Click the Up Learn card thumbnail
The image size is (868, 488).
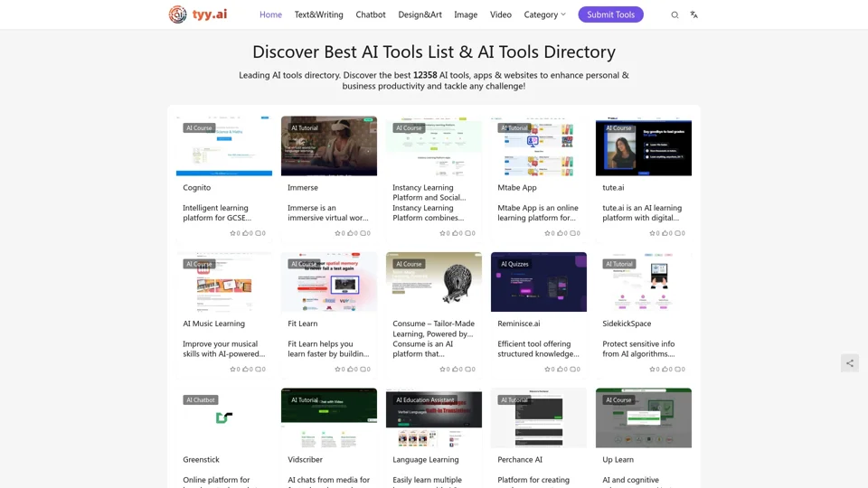pyautogui.click(x=644, y=418)
